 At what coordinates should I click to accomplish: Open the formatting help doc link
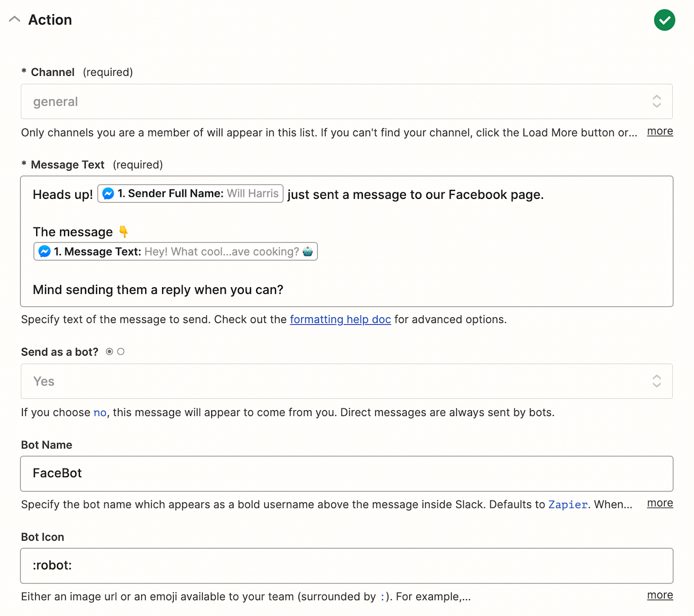(x=340, y=319)
